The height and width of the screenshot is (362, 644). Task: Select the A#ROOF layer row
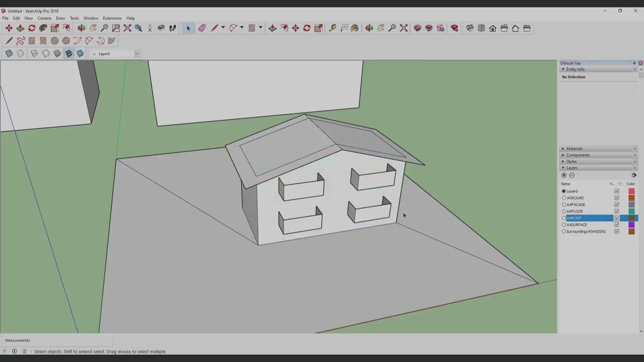click(x=599, y=218)
